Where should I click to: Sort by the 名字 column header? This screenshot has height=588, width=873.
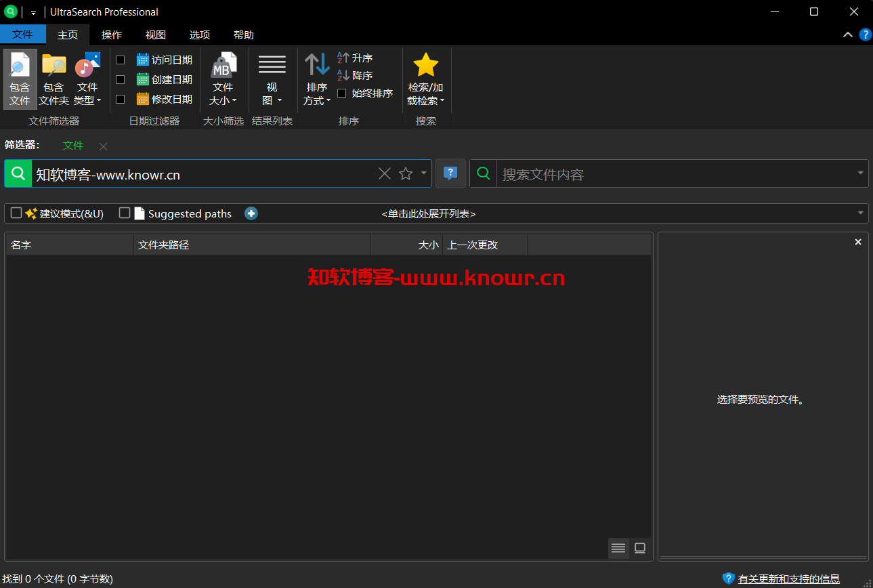tap(70, 245)
